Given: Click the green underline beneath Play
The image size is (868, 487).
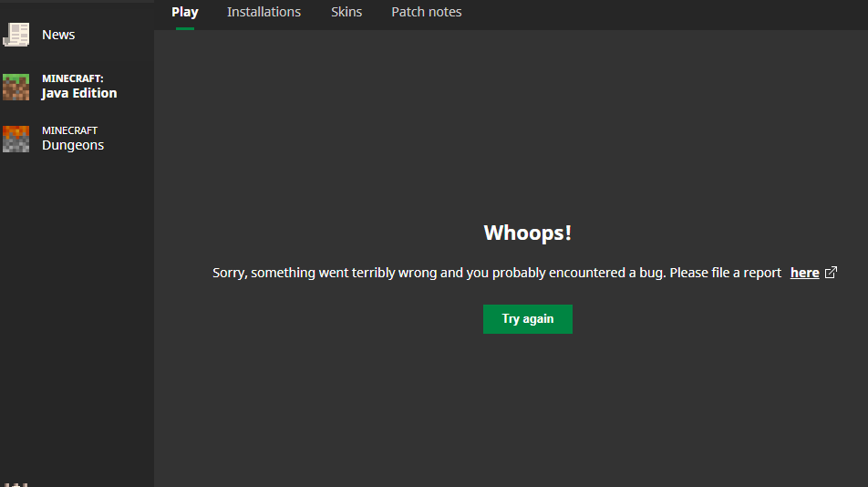Looking at the screenshot, I should point(185,28).
